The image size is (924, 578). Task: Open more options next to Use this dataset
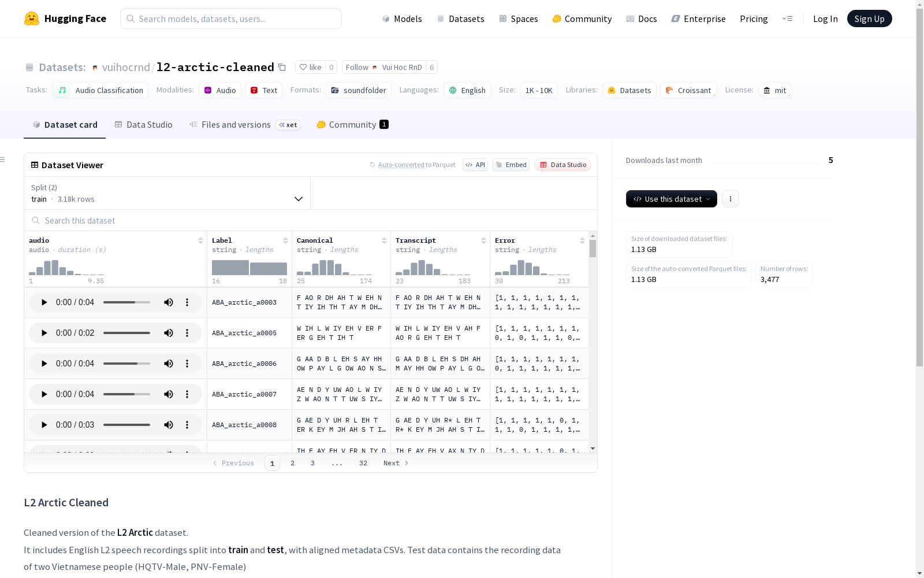[731, 199]
